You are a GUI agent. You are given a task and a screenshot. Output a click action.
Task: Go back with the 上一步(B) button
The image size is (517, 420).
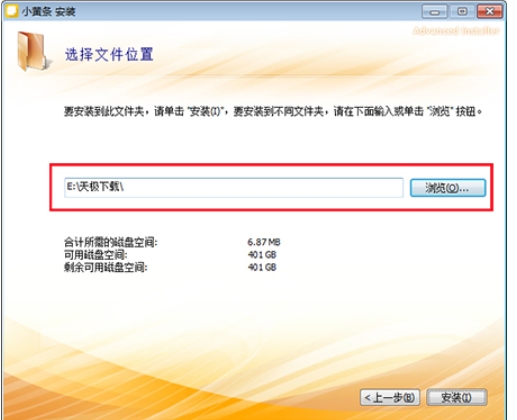tap(390, 397)
